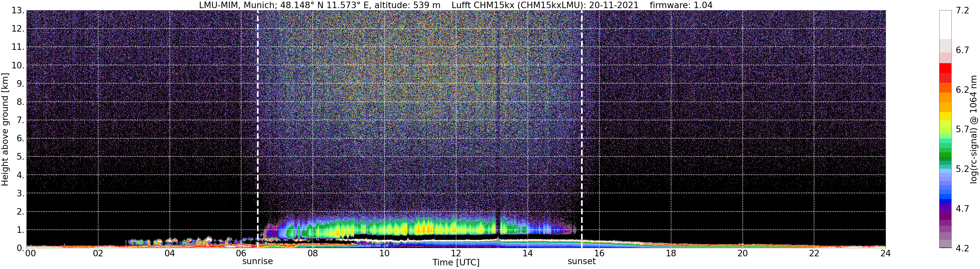Image resolution: width=980 pixels, height=269 pixels.
Task: Click the height tick label '12.'
Action: [x=18, y=29]
